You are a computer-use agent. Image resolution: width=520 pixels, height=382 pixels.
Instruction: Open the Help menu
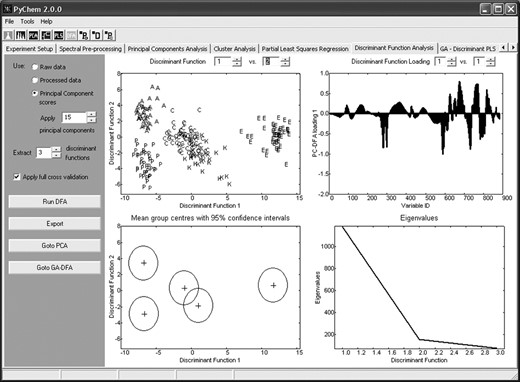(46, 22)
